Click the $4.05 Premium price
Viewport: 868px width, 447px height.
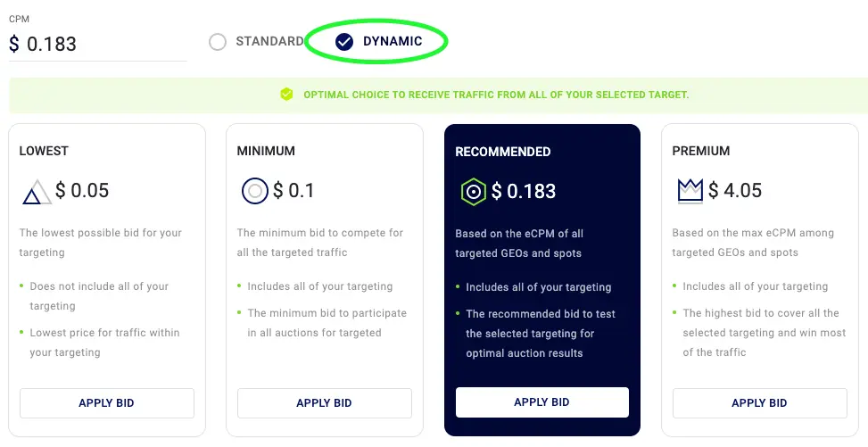735,191
